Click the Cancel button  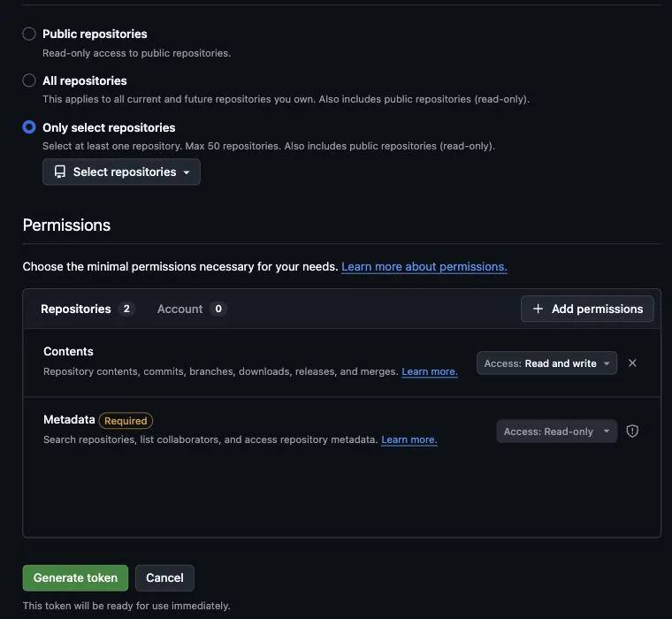tap(164, 577)
